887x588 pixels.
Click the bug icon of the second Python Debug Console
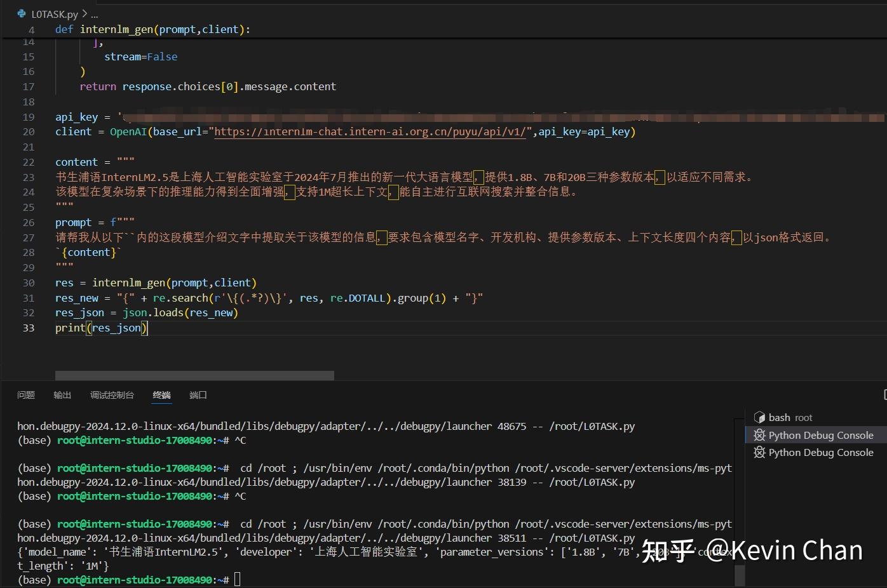click(760, 452)
